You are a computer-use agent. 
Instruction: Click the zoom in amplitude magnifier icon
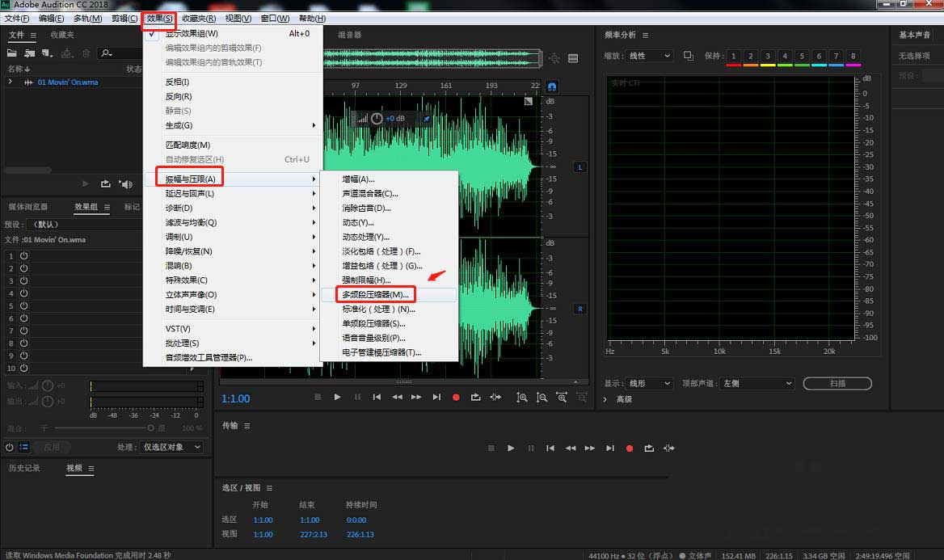522,398
